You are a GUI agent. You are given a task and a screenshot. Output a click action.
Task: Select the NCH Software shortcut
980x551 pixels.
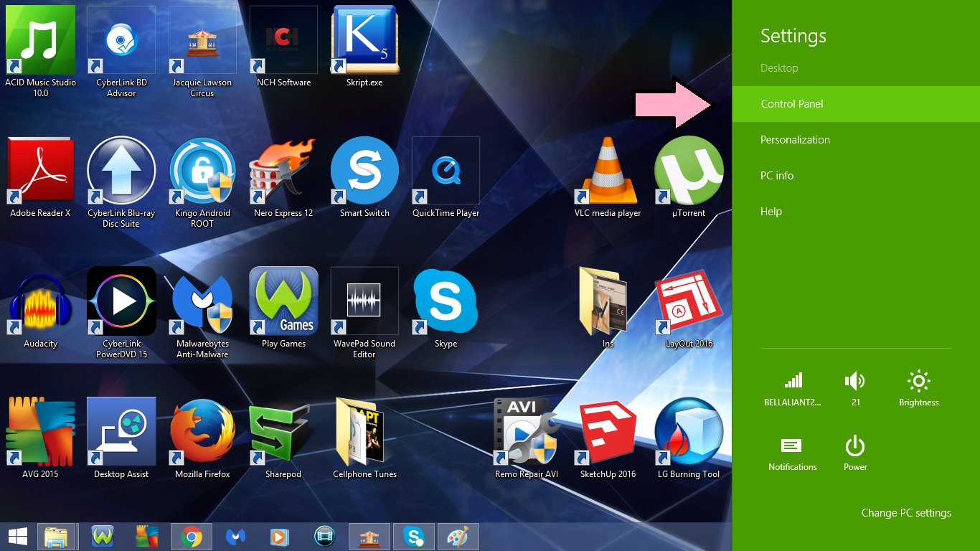click(283, 47)
